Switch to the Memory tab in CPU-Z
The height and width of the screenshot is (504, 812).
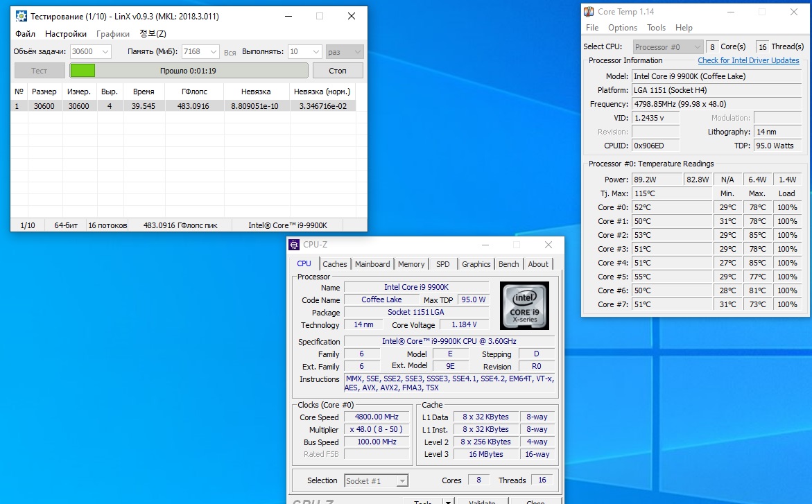(411, 264)
